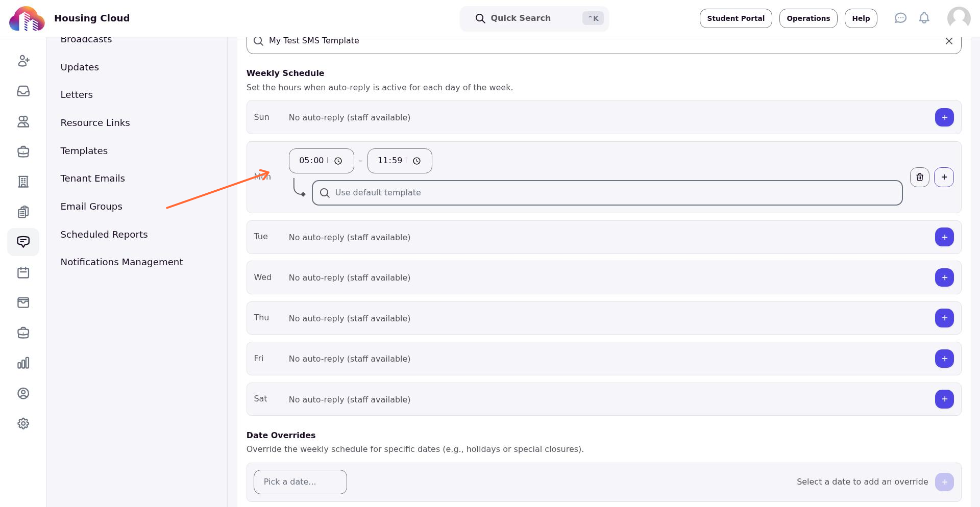Screen dimensions: 980x507
Task: Add auto-reply hours for Friday
Action: pyautogui.click(x=944, y=359)
